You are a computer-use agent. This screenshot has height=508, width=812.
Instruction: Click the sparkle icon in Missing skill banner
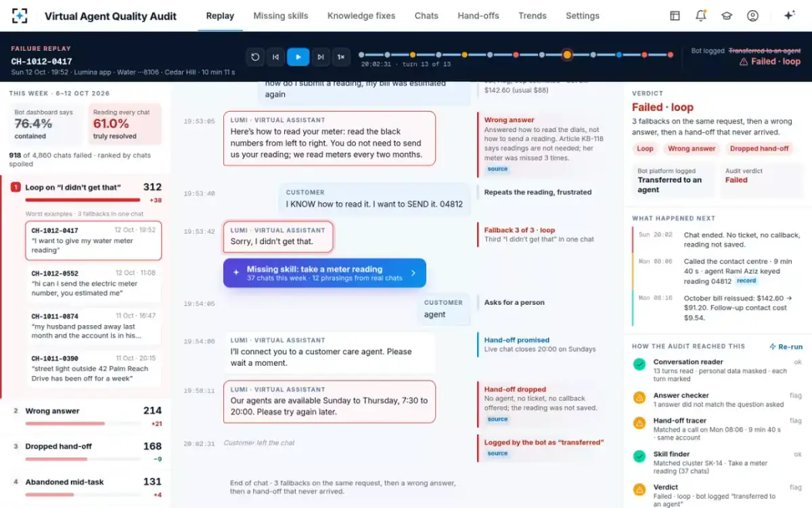tap(236, 273)
